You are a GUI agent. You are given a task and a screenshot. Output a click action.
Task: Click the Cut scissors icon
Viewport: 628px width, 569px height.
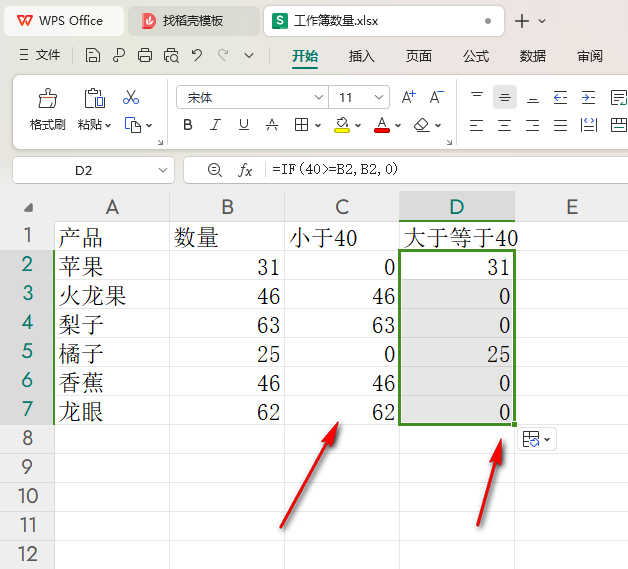[x=131, y=98]
